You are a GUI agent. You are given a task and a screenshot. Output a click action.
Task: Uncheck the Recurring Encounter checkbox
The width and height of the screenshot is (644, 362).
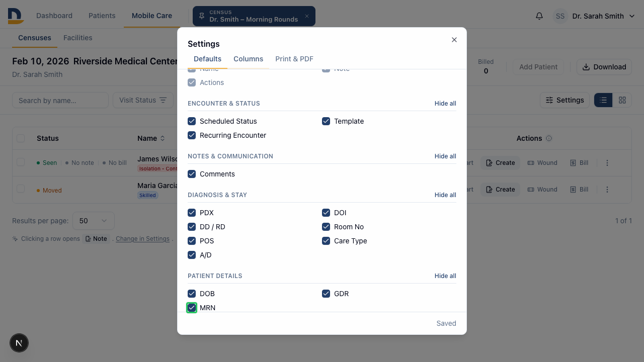coord(192,135)
